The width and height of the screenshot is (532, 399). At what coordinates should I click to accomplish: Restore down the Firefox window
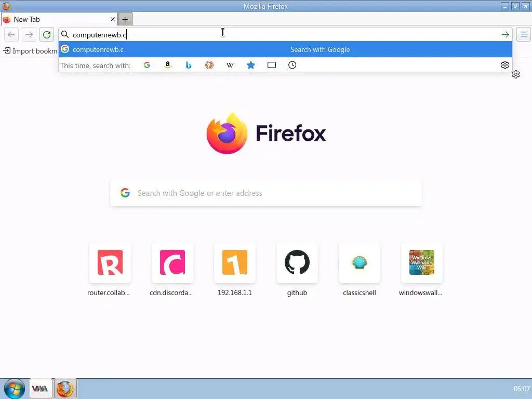[515, 6]
